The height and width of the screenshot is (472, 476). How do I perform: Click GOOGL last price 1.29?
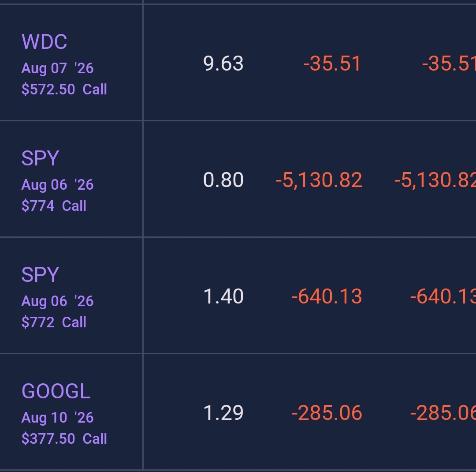[x=223, y=413]
